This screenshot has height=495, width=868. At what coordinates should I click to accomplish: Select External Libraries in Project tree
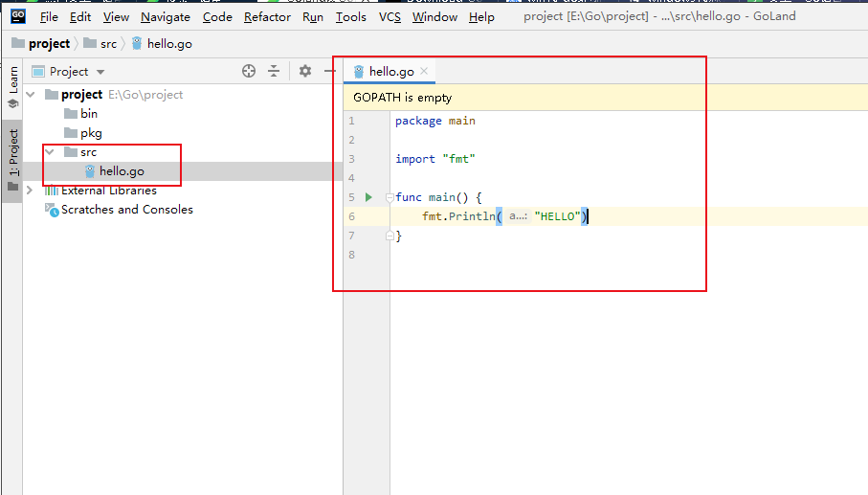point(100,191)
